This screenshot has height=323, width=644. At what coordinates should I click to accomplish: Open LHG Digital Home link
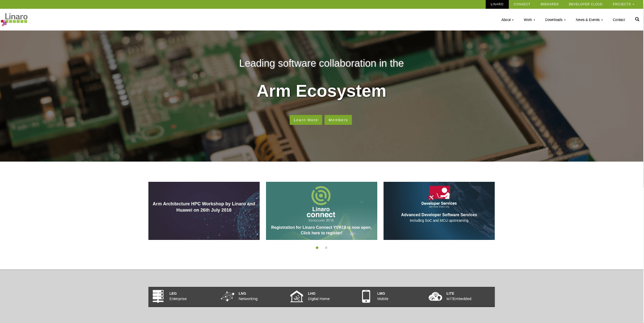coord(319,296)
